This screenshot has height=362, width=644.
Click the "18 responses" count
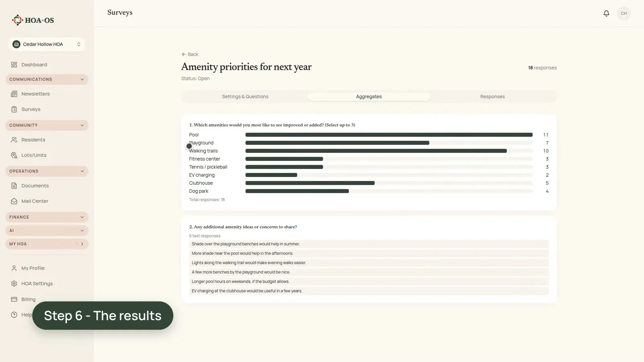point(542,68)
